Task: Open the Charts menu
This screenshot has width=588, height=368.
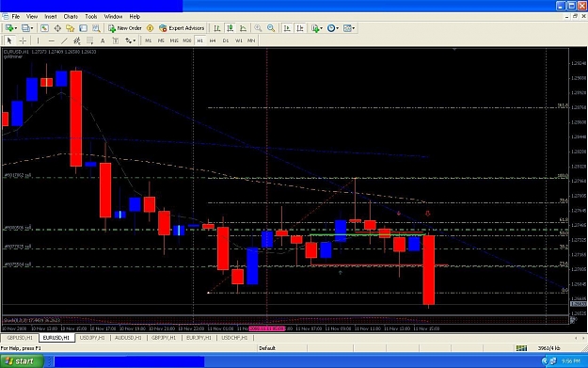Action: (x=71, y=17)
